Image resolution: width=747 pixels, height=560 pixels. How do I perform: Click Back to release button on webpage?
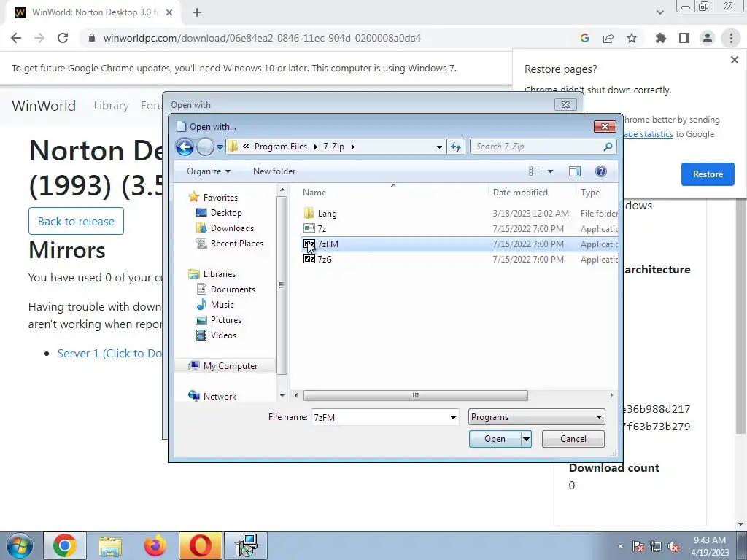(x=76, y=221)
